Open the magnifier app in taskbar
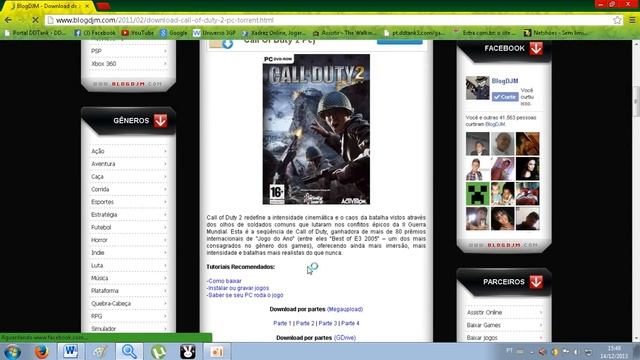640x360 pixels. [x=129, y=351]
